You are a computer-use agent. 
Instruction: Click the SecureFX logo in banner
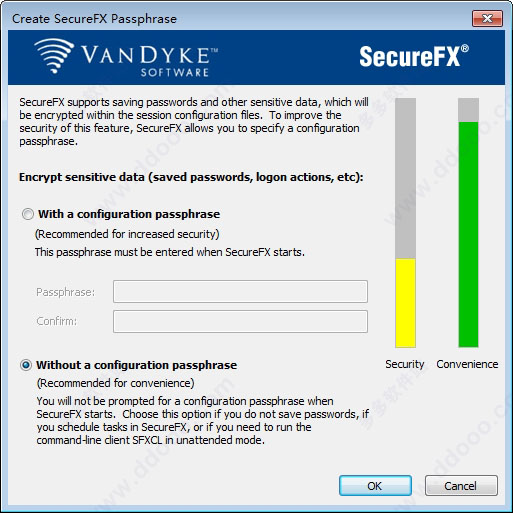click(x=414, y=56)
